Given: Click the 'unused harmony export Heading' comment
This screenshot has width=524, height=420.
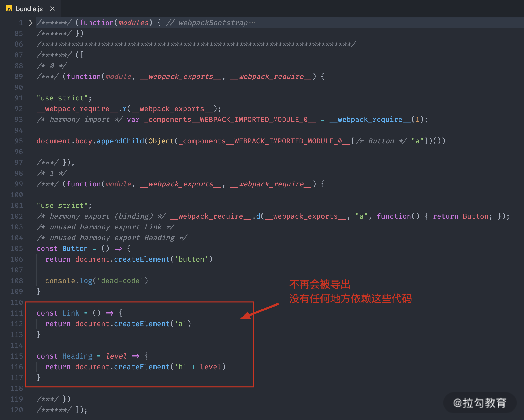Looking at the screenshot, I should [x=112, y=238].
